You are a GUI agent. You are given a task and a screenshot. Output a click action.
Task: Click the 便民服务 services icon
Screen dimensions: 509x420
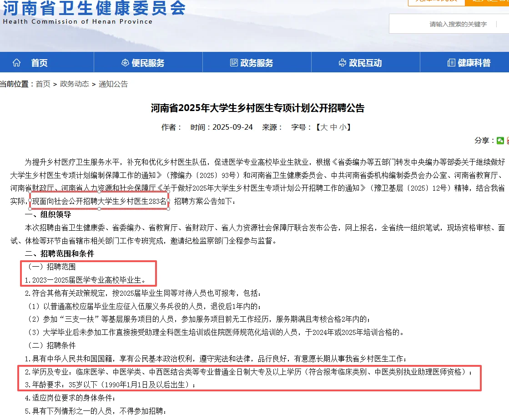click(x=125, y=62)
